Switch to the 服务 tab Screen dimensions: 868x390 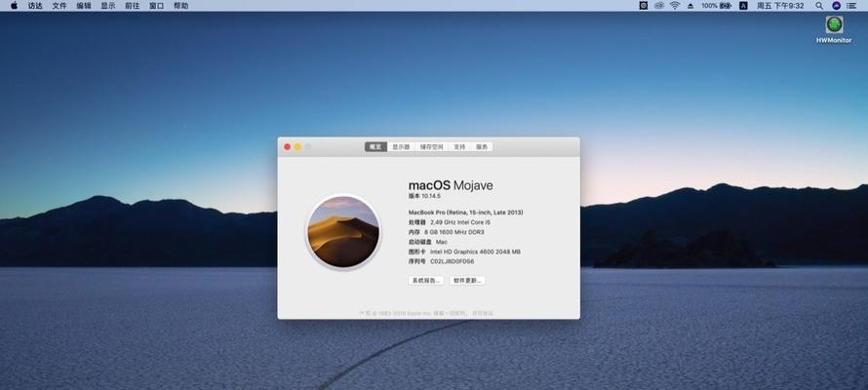click(x=482, y=146)
